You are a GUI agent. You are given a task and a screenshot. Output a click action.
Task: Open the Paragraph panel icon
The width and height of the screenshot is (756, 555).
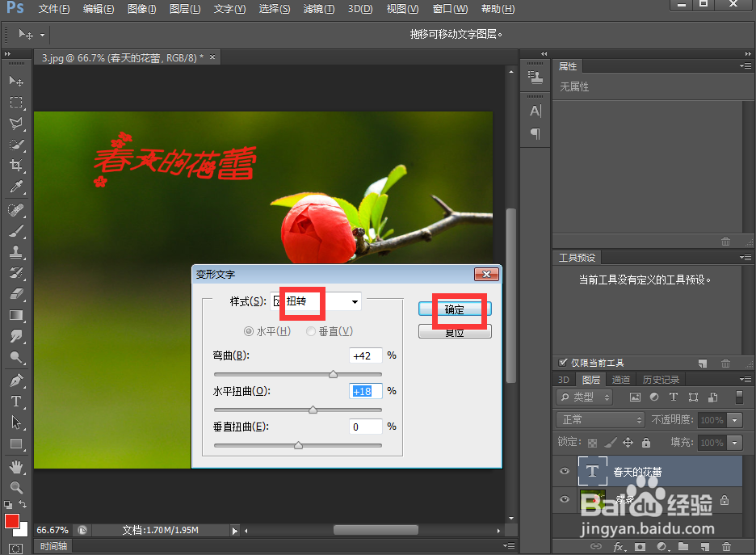pyautogui.click(x=535, y=133)
